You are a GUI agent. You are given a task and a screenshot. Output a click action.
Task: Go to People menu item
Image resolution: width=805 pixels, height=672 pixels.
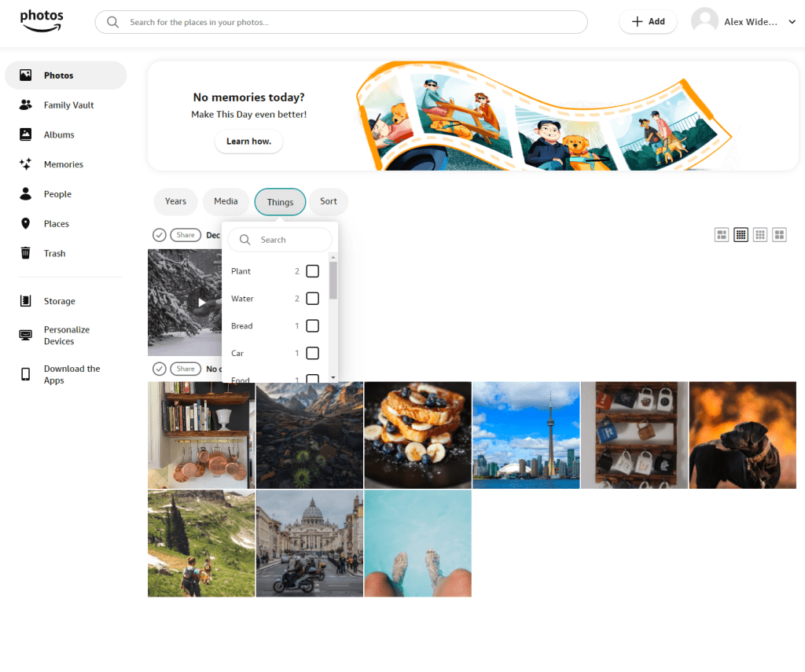tap(57, 194)
